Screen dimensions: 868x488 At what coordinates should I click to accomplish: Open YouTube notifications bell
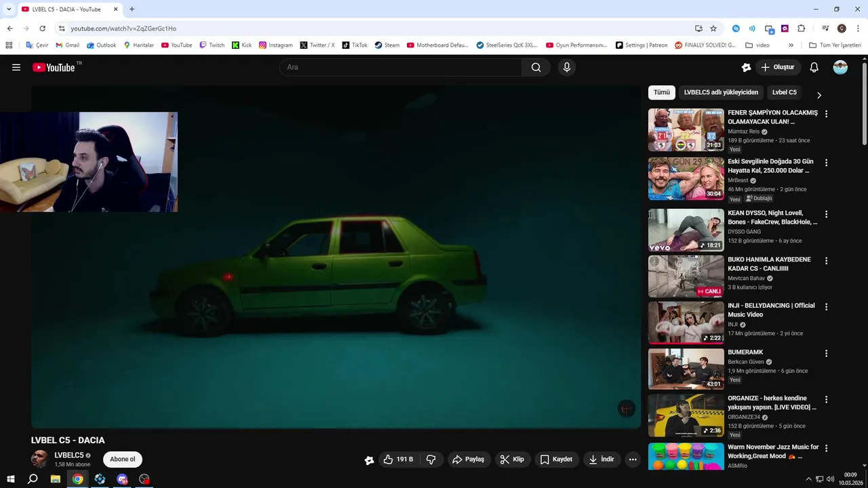(x=814, y=67)
